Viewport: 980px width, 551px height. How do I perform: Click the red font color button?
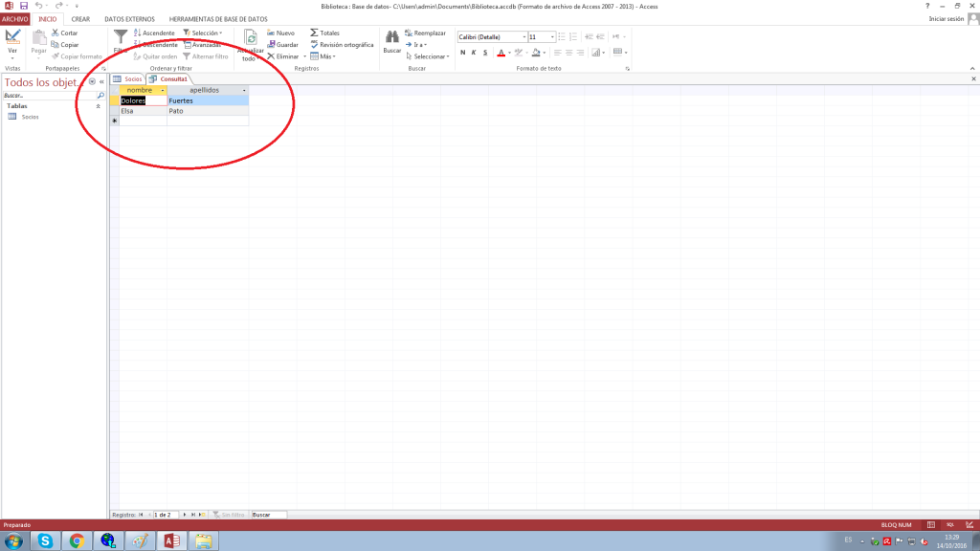coord(500,53)
